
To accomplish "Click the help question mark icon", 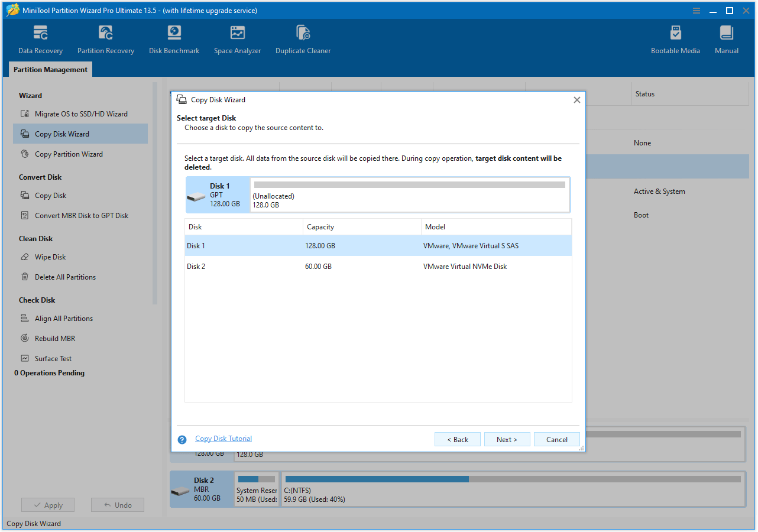I will pyautogui.click(x=182, y=439).
